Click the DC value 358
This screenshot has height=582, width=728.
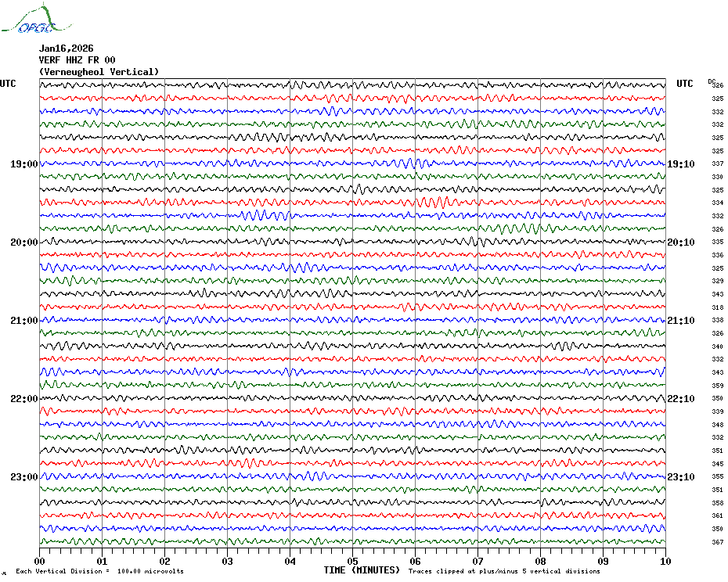pos(718,503)
